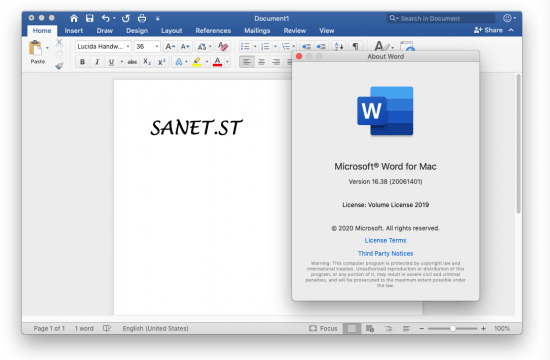550x360 pixels.
Task: Align text to the right
Action: pos(276,62)
